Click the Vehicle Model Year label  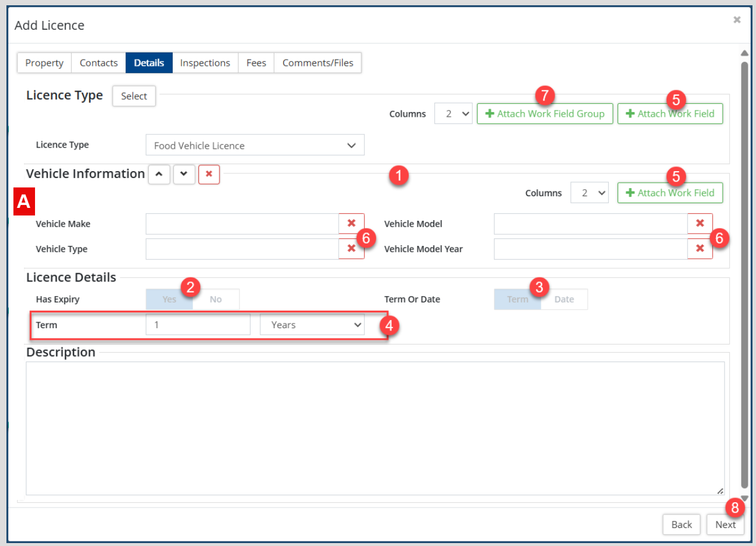tap(423, 249)
